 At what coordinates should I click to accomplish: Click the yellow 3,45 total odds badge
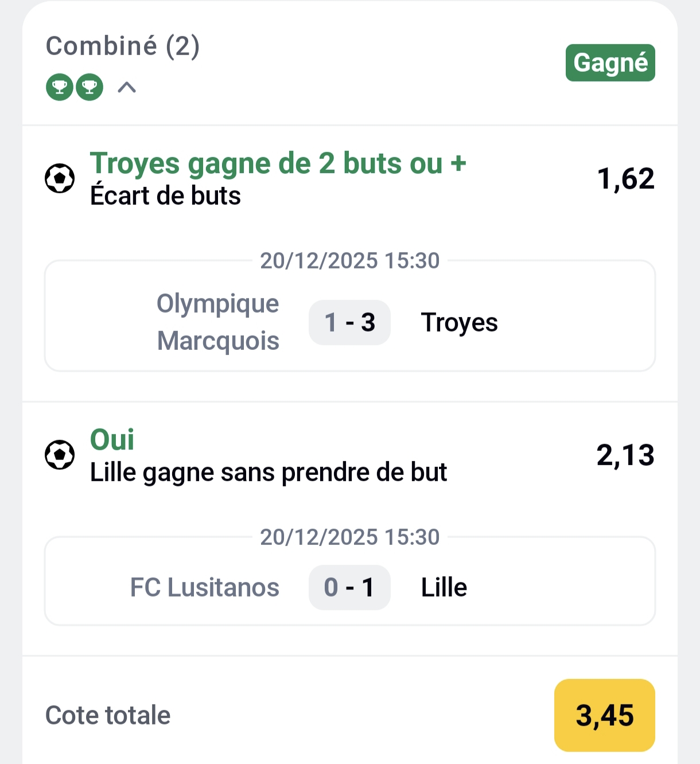(604, 715)
